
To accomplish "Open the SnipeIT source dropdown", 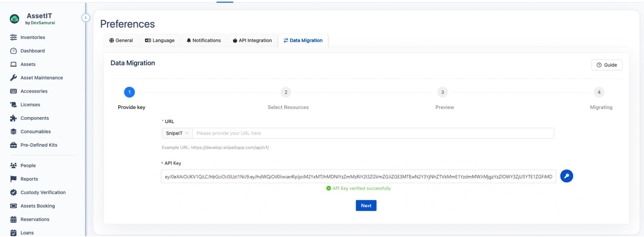I will click(177, 133).
